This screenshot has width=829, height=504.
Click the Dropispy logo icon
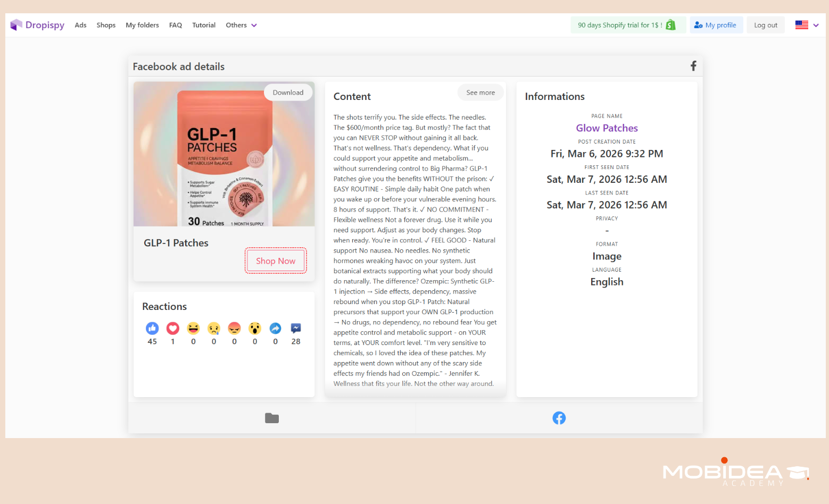tap(15, 24)
